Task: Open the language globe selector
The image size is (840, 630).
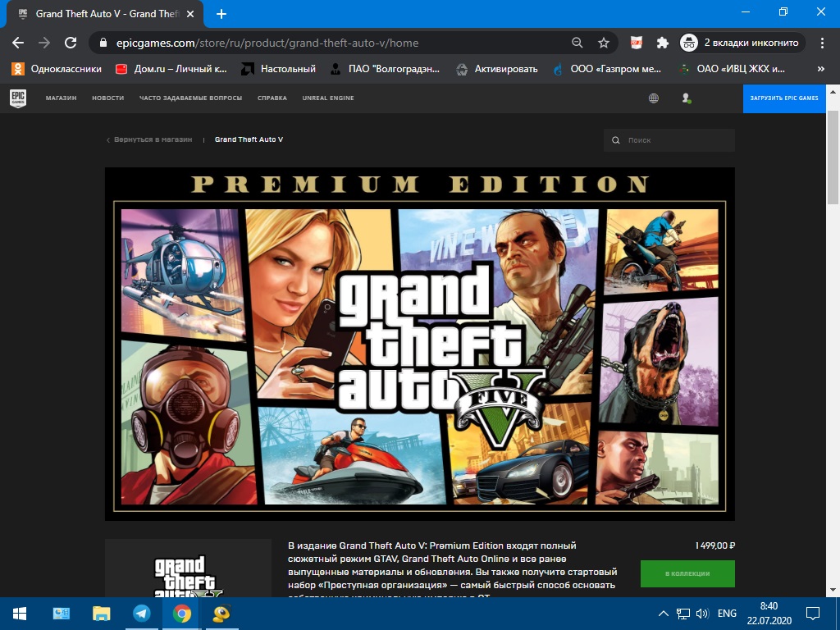Action: (x=654, y=98)
